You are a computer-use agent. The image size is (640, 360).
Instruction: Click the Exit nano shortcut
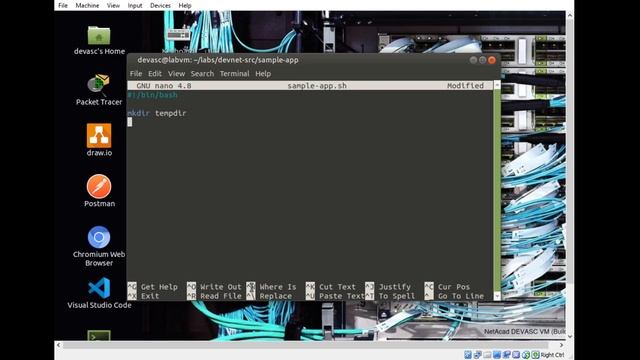pos(144,296)
